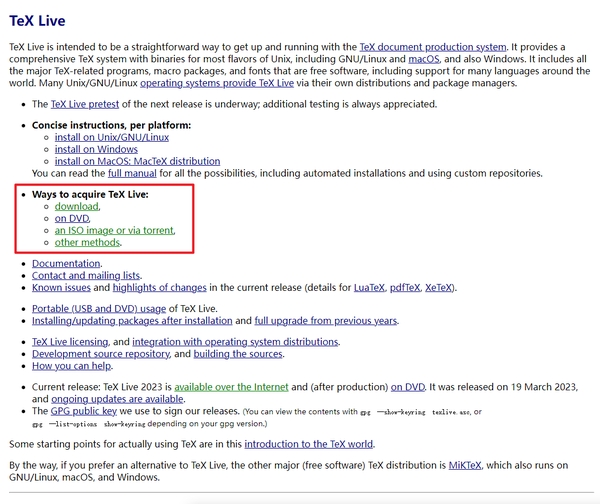Open Installing/updating packages after installation link

(x=132, y=321)
